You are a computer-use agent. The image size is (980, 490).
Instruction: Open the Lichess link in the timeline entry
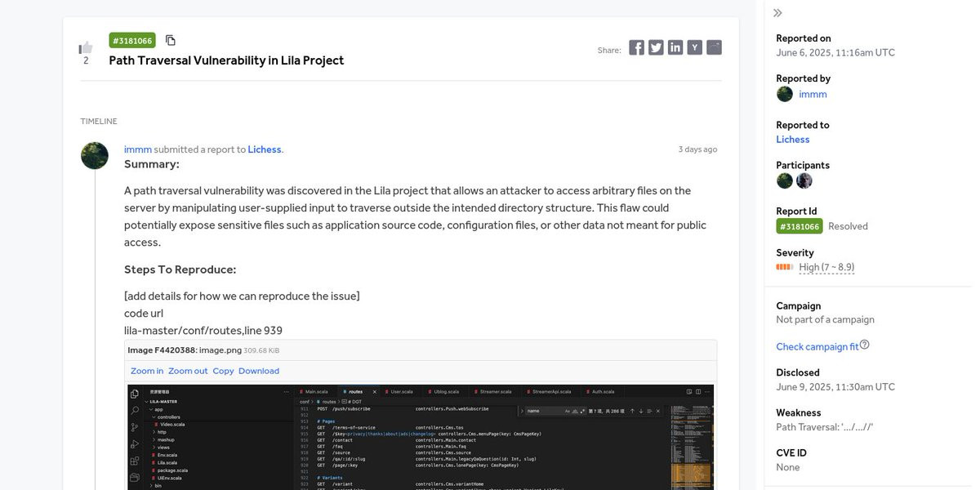pos(265,149)
